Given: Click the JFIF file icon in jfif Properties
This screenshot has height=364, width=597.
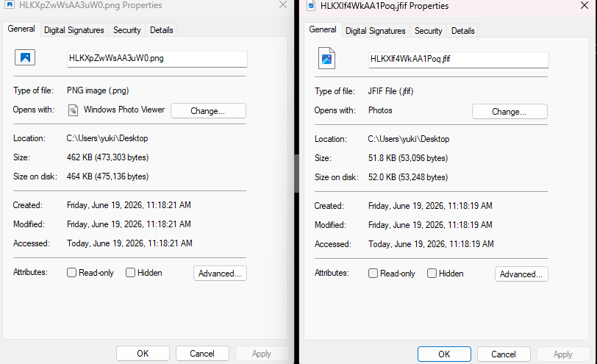Looking at the screenshot, I should click(x=326, y=58).
